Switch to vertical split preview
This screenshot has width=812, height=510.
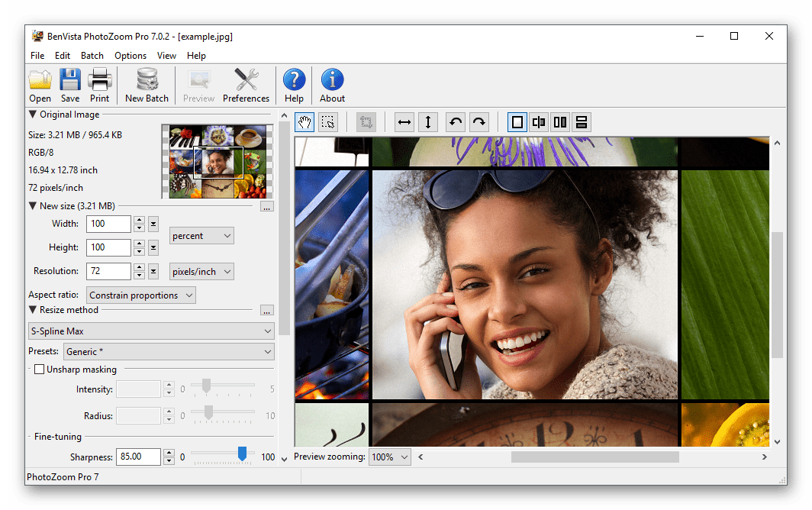pos(560,122)
